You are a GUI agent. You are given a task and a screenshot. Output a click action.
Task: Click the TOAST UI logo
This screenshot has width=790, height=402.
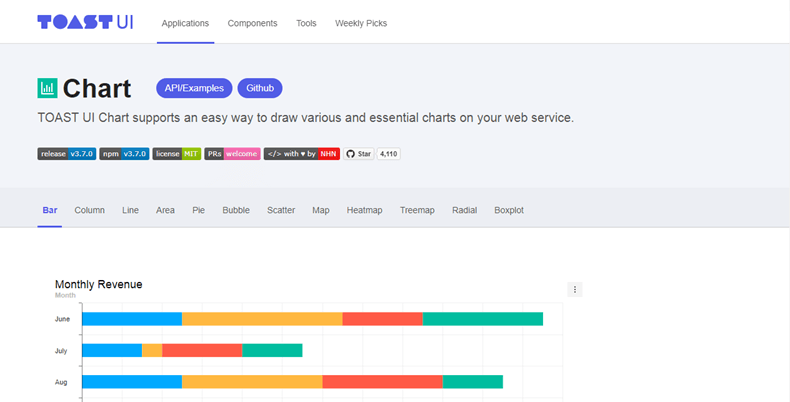click(84, 22)
